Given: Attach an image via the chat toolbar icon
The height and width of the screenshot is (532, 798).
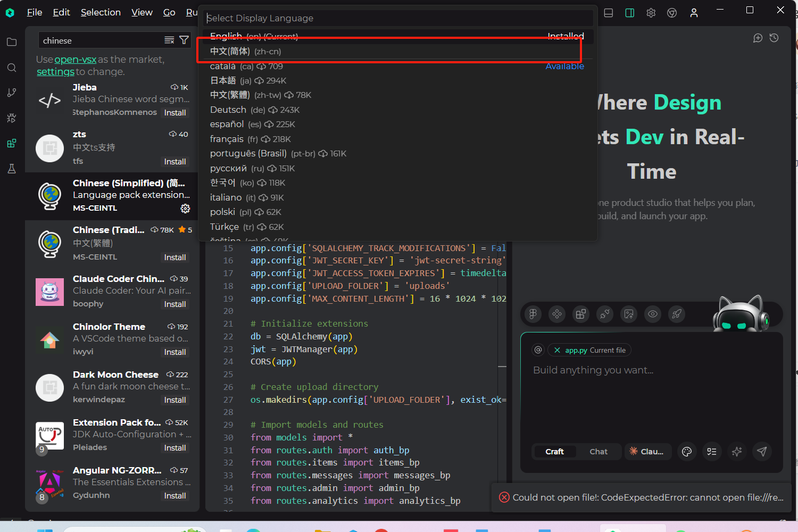Looking at the screenshot, I should [629, 314].
